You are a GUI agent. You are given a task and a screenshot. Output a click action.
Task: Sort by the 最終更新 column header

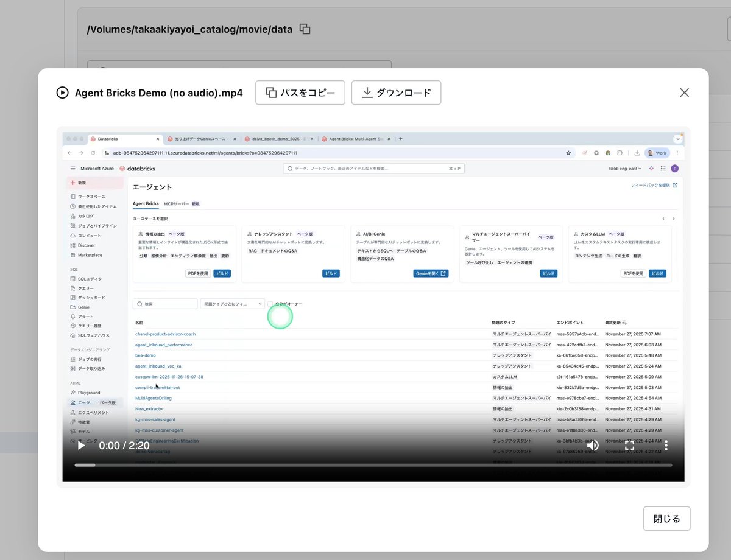tap(616, 323)
